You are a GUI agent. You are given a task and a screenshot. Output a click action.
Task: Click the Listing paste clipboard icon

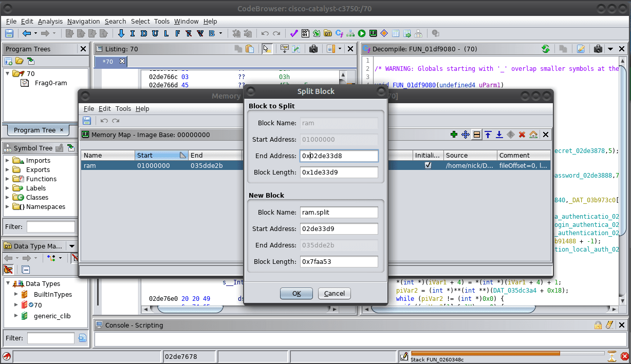(250, 49)
